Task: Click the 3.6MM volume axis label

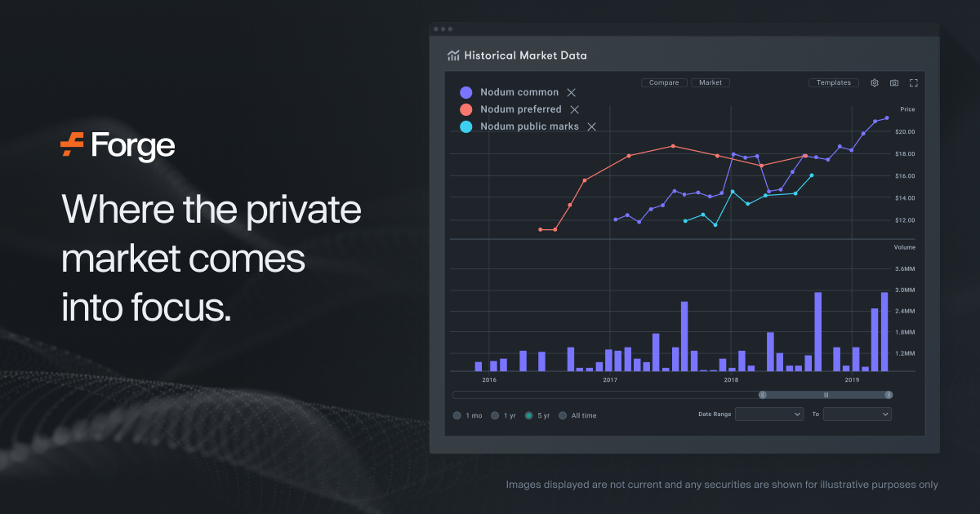Action: pyautogui.click(x=905, y=269)
